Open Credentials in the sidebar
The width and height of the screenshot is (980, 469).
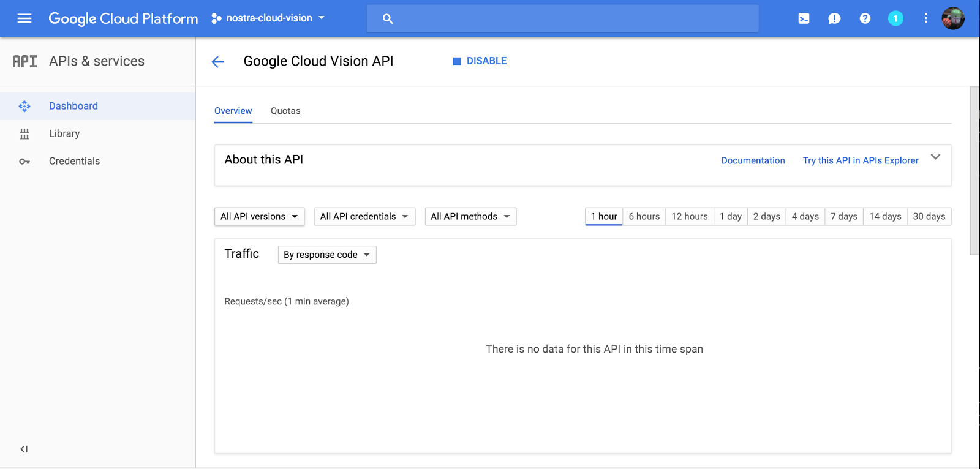click(74, 161)
